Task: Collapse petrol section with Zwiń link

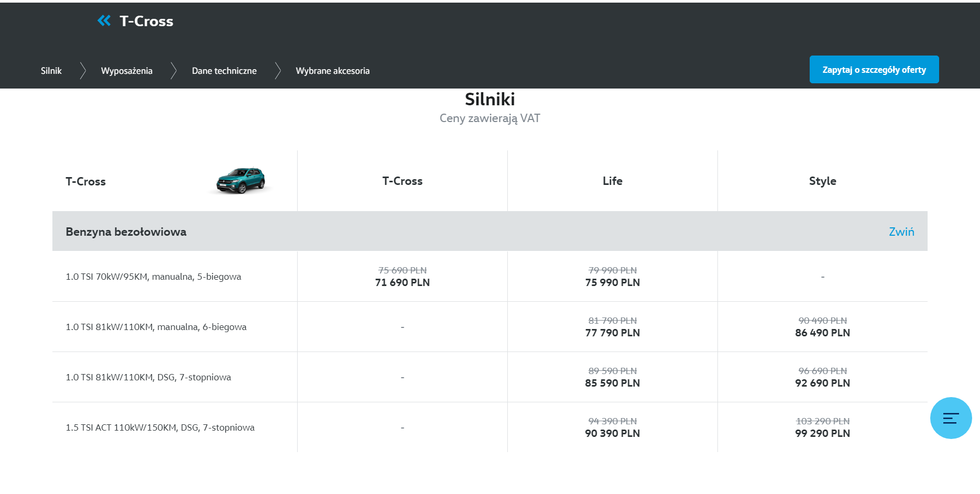Action: coord(901,232)
